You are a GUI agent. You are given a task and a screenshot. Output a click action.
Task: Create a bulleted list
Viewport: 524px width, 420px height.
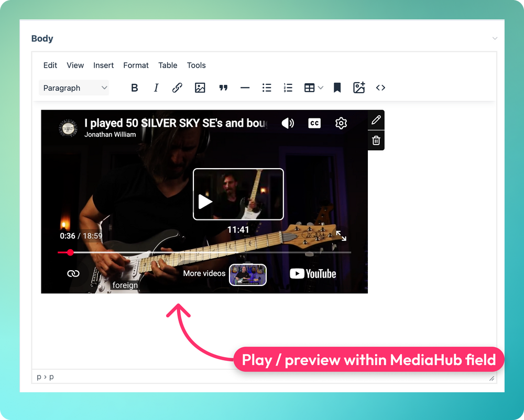[267, 88]
